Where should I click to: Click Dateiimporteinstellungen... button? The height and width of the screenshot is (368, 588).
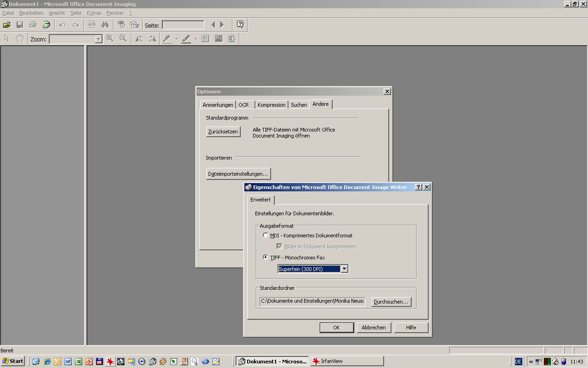238,174
